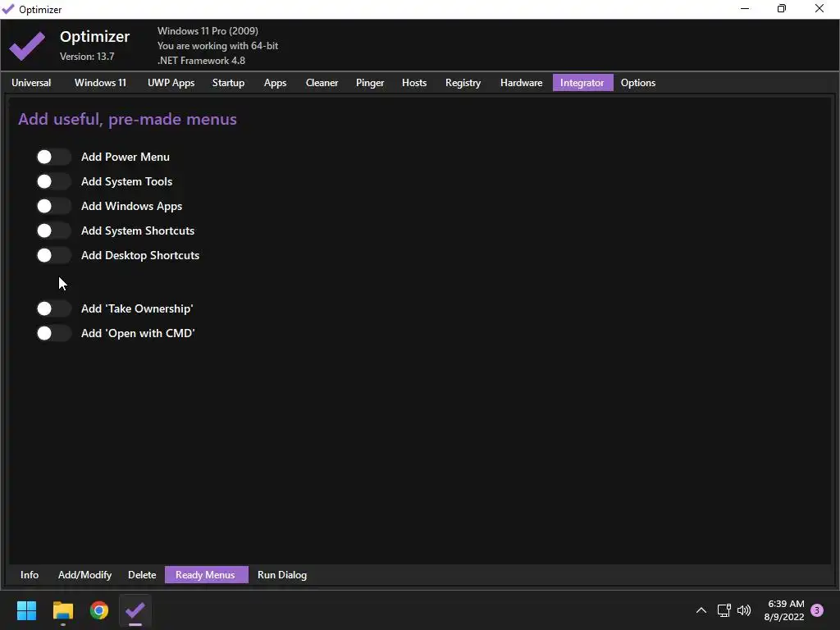Toggle the Add Power Menu switch
This screenshot has width=840, height=630.
53,157
